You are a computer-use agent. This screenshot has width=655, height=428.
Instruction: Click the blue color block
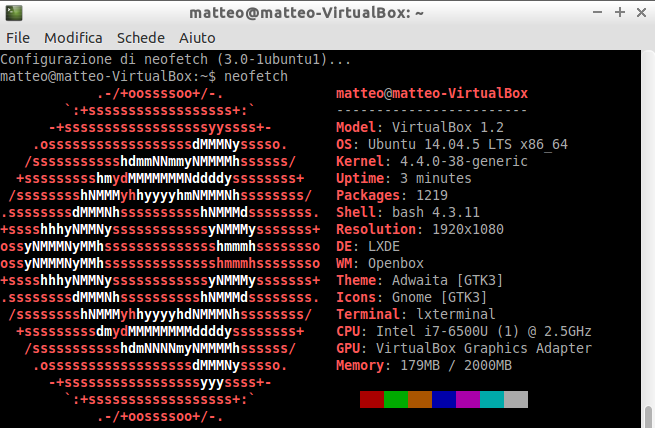[x=444, y=399]
